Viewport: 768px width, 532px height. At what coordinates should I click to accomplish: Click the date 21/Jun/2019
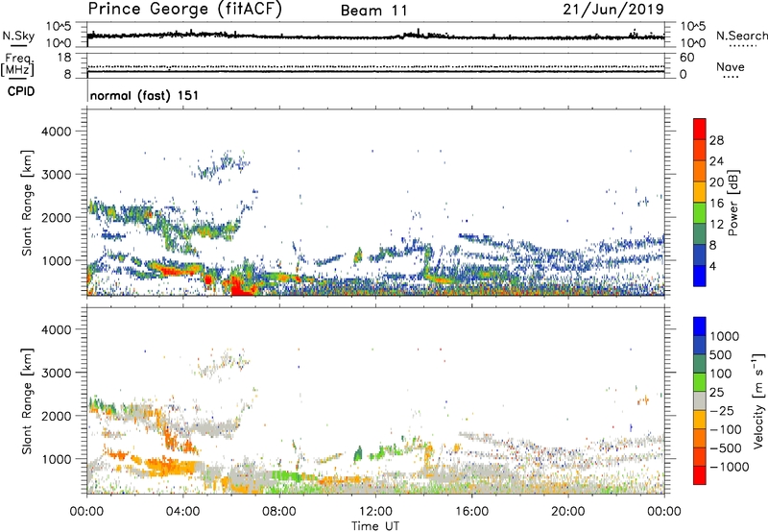[x=613, y=10]
